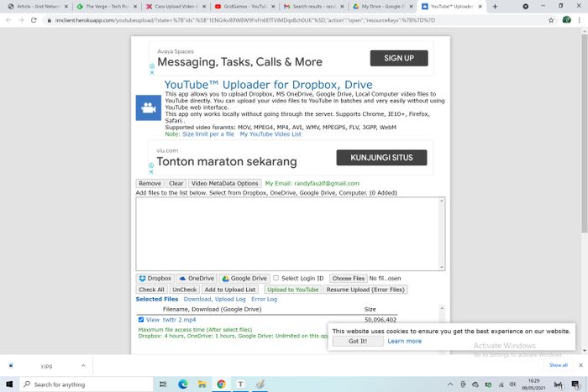Show hidden system tray icons

pyautogui.click(x=450, y=384)
